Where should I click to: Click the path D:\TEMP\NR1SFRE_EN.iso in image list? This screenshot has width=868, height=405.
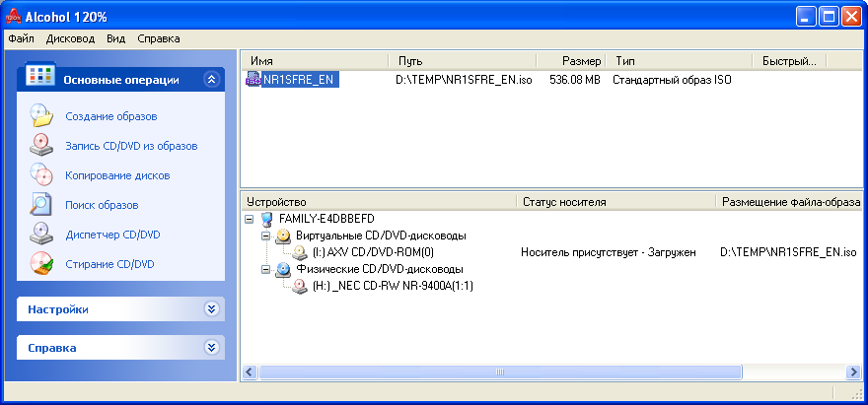click(x=464, y=80)
